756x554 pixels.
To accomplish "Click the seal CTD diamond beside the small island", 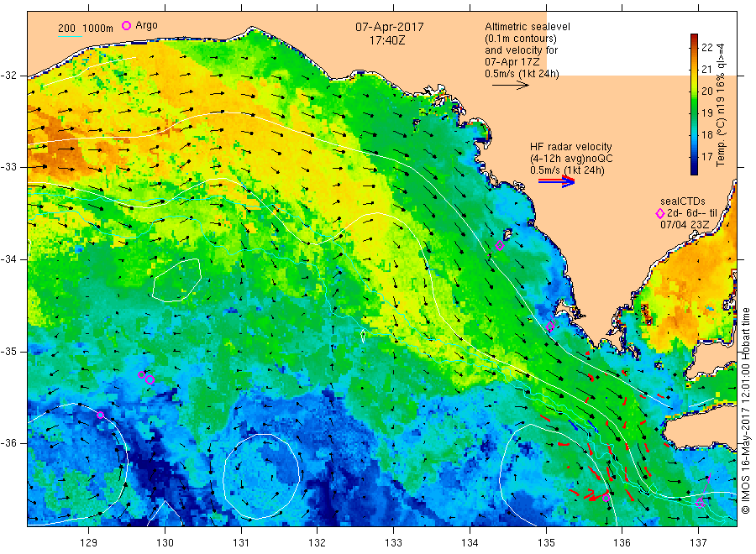I will 500,246.
